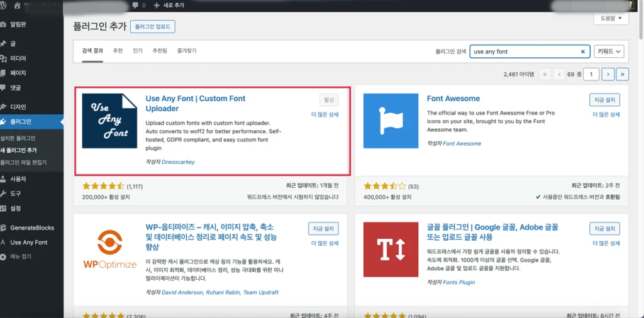Switch to the 검색 결과 tab
Viewport: 644px width, 318px height.
[92, 51]
